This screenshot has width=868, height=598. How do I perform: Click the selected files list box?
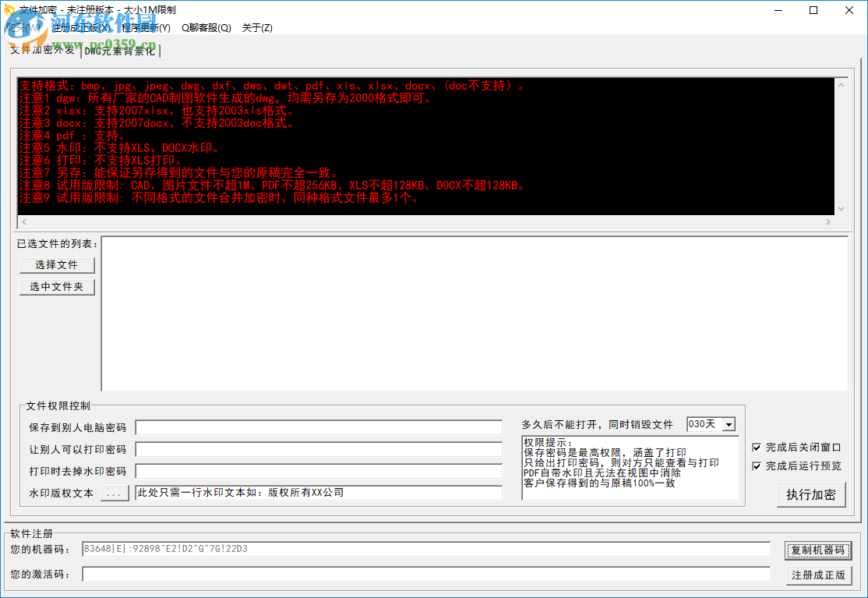[x=475, y=314]
